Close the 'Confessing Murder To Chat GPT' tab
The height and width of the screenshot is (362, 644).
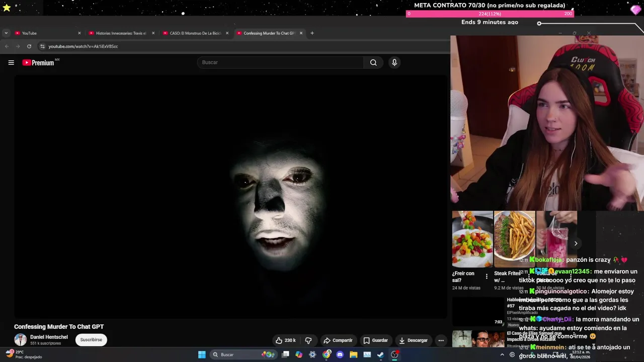pyautogui.click(x=301, y=33)
